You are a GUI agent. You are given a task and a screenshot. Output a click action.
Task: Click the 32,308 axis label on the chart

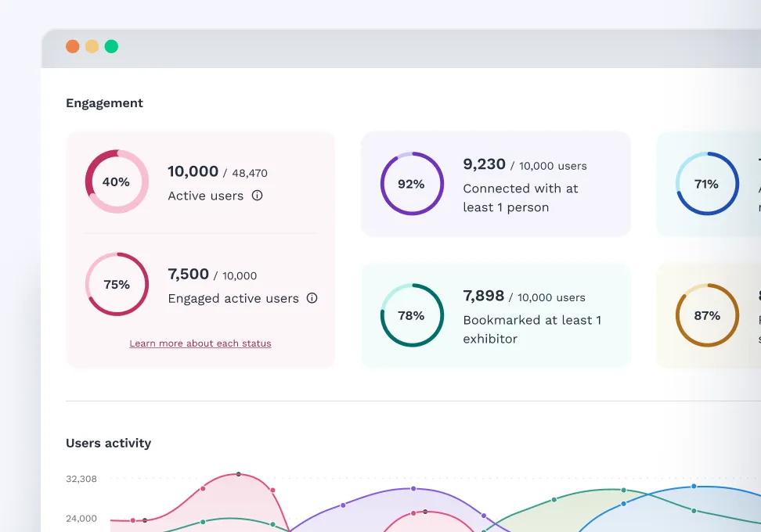(81, 479)
